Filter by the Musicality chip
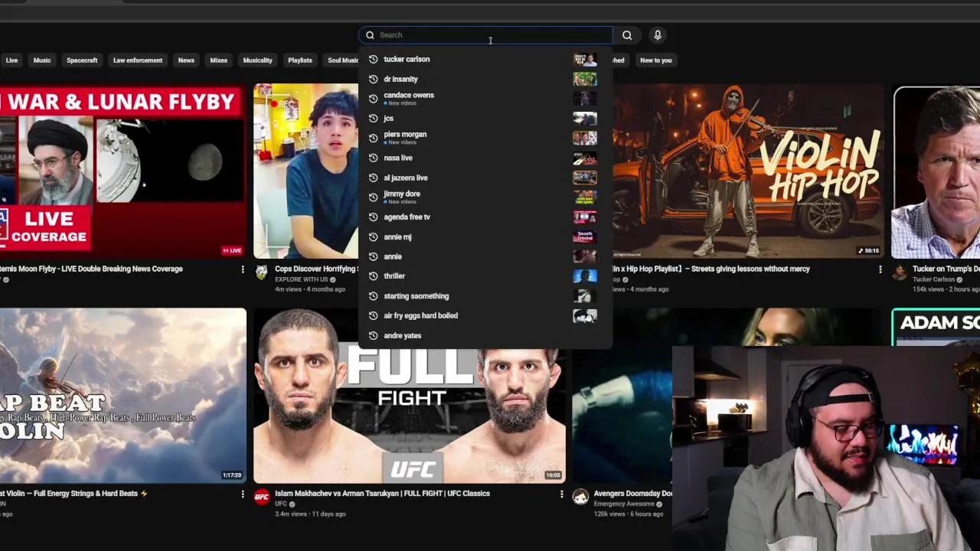 tap(257, 60)
